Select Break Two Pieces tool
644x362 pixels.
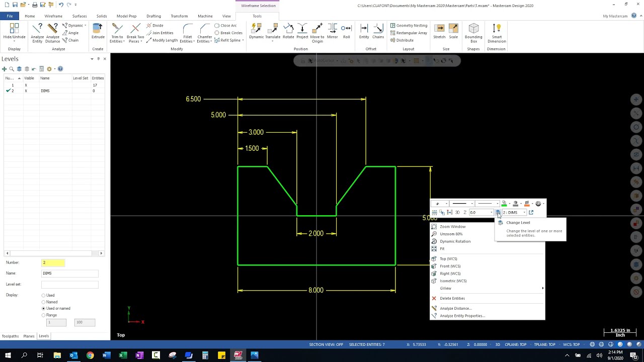135,33
